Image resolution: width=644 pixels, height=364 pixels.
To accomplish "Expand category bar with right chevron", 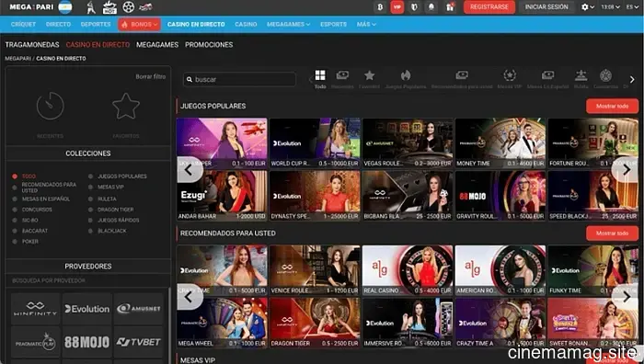I will pyautogui.click(x=632, y=80).
